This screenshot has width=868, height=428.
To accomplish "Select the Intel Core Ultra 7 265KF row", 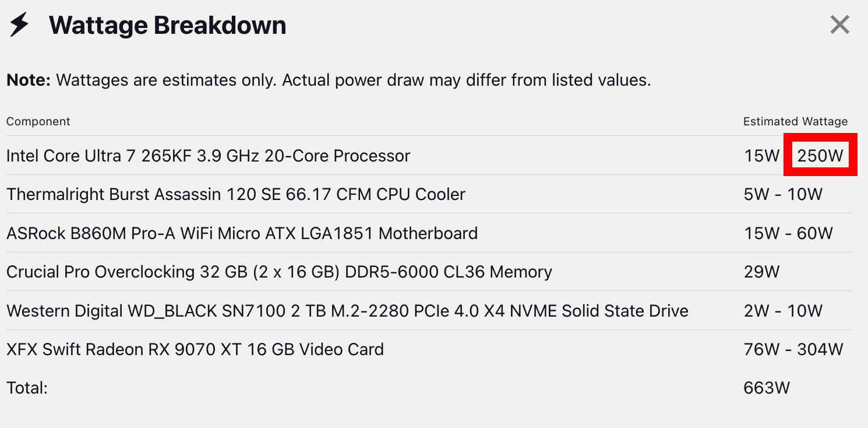I will coord(208,156).
